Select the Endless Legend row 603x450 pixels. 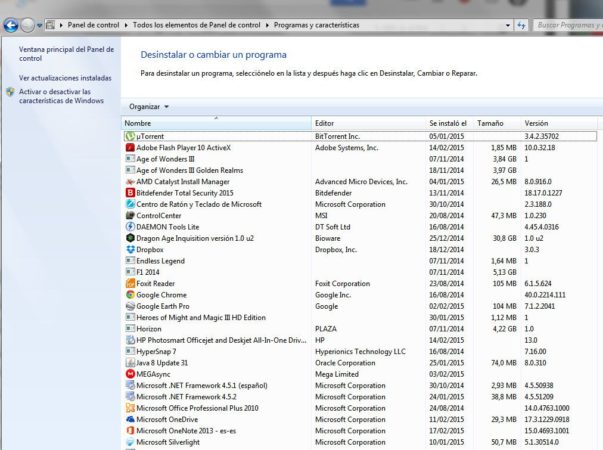point(360,261)
